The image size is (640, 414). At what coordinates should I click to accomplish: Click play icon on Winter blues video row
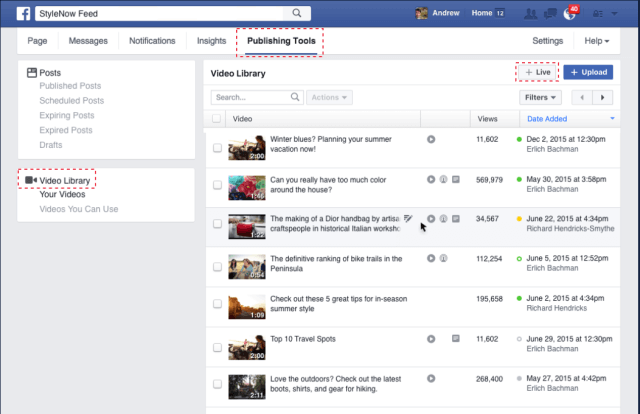[x=430, y=140]
